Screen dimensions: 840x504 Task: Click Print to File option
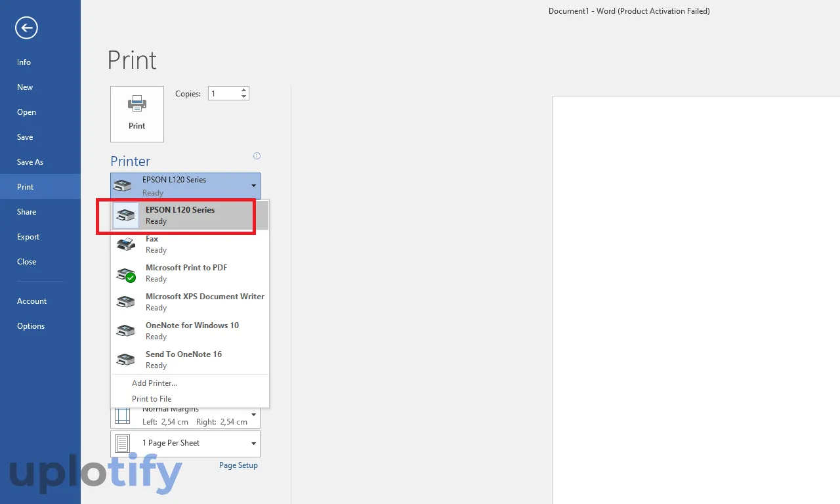(190, 399)
